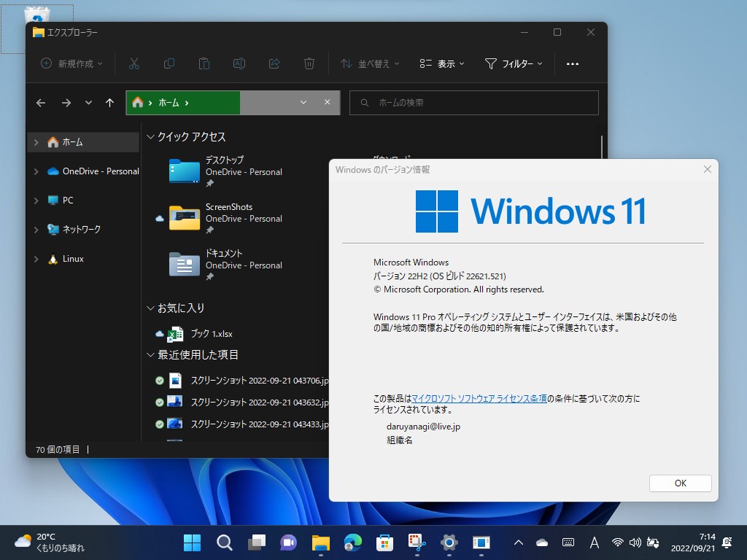The width and height of the screenshot is (747, 560).
Task: Click the home icon in address bar
Action: [x=138, y=102]
